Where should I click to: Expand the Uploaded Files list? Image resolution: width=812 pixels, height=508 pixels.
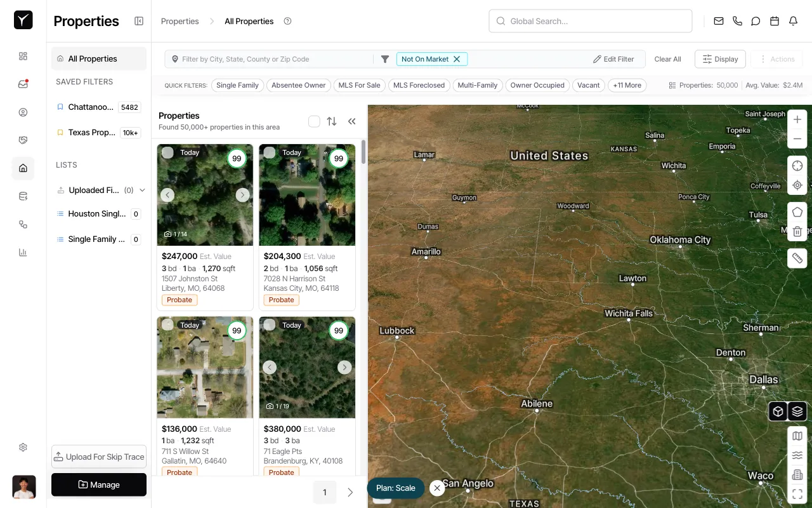[142, 190]
